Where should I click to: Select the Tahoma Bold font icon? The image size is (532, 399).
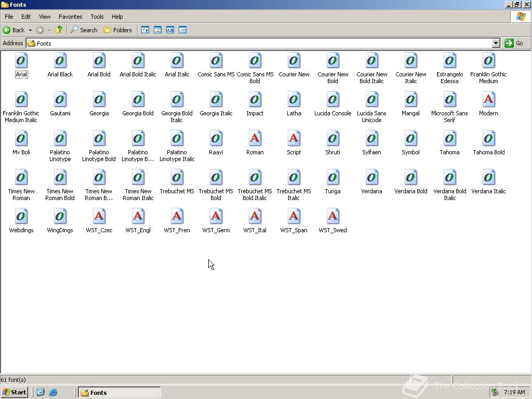coord(488,139)
